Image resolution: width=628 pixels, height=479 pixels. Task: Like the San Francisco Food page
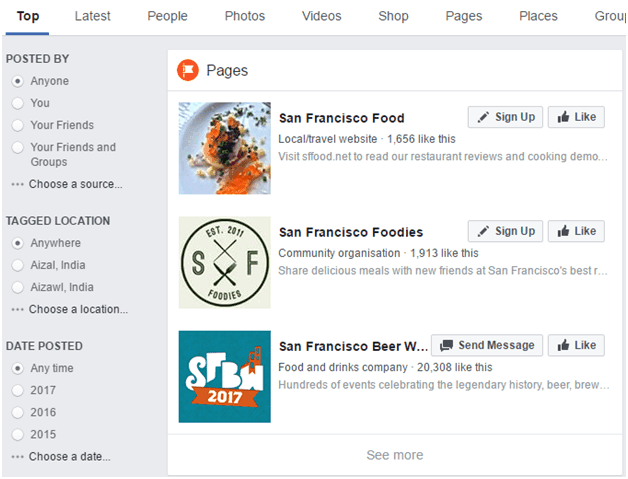point(576,117)
